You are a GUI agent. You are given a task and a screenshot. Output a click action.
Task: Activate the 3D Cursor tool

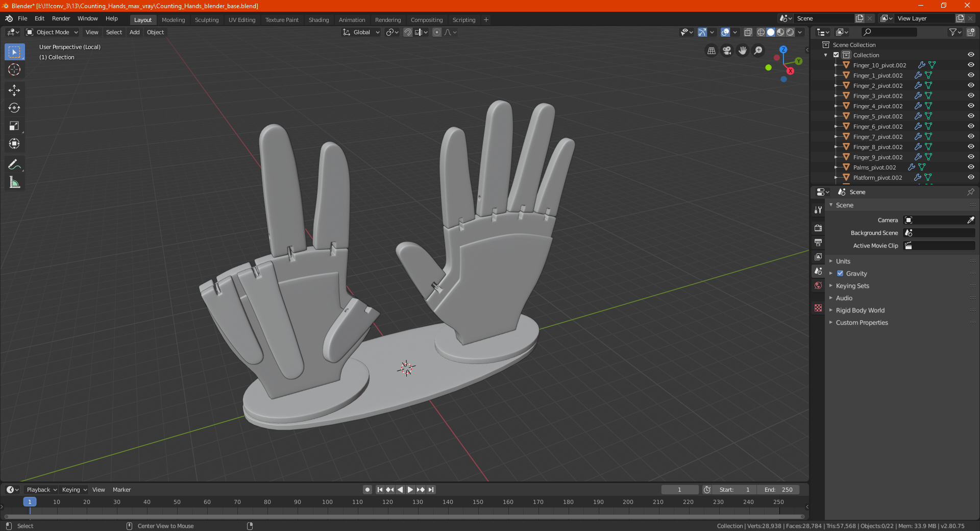(14, 70)
